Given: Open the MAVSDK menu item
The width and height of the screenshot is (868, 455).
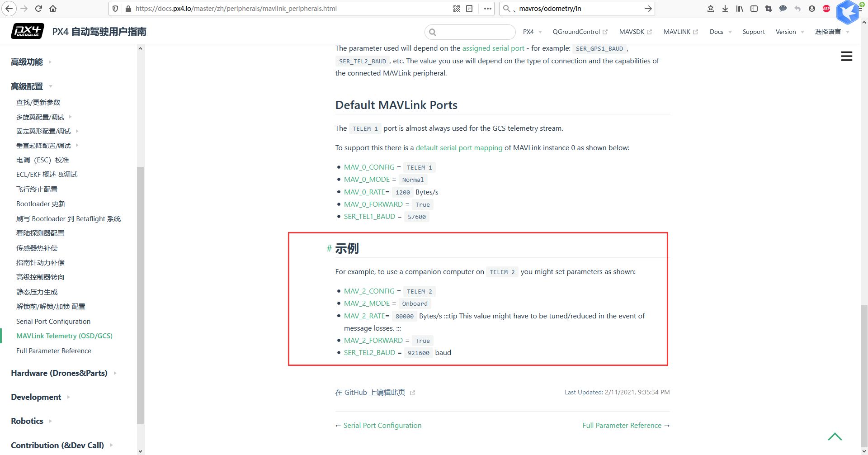Looking at the screenshot, I should [x=632, y=32].
